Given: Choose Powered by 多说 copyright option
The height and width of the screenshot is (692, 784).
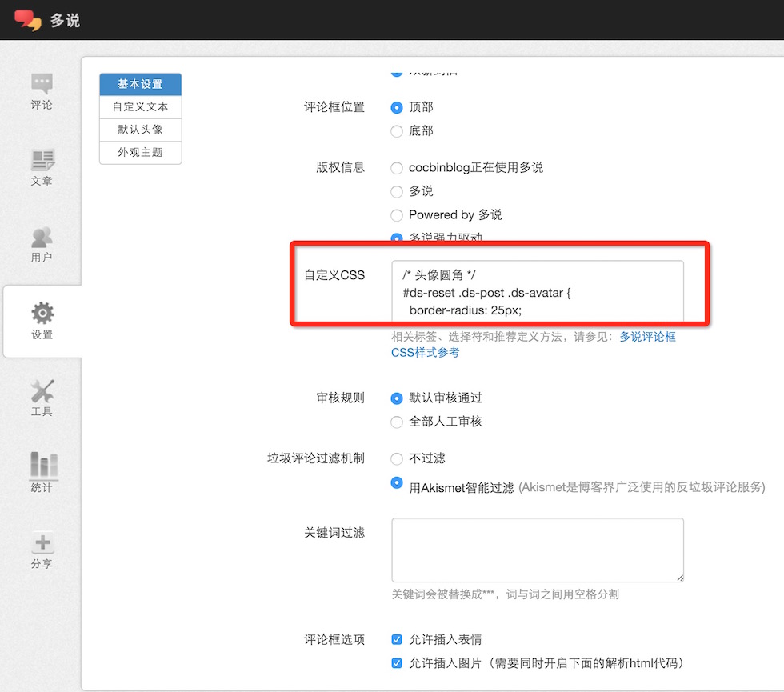Looking at the screenshot, I should (x=397, y=215).
